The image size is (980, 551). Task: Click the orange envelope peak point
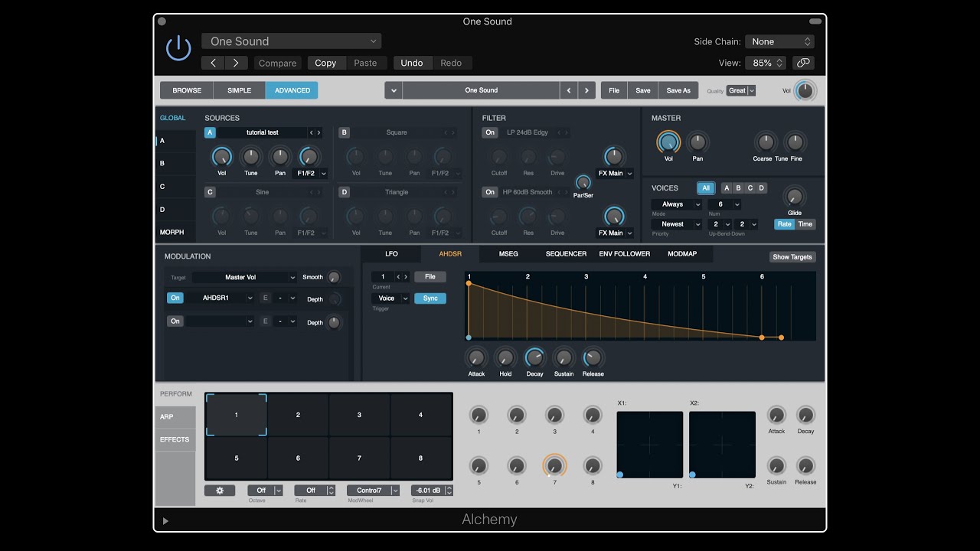[x=469, y=284]
